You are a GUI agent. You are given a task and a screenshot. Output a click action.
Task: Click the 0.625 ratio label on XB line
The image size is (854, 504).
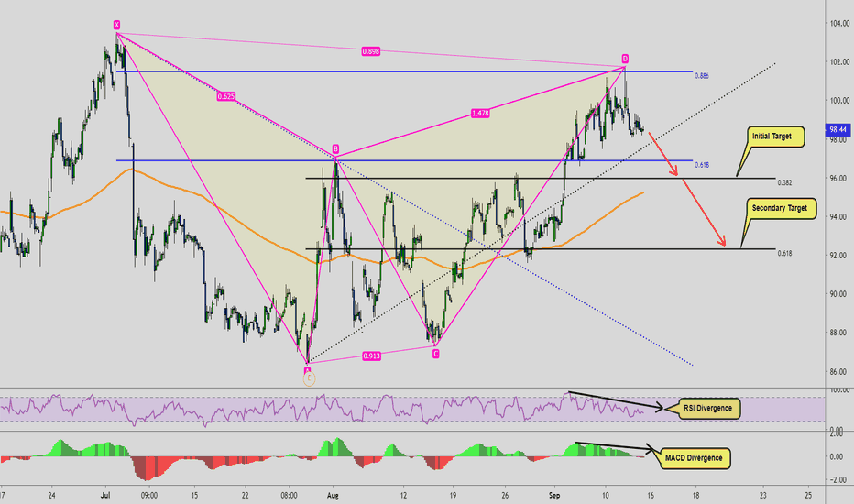click(x=226, y=96)
